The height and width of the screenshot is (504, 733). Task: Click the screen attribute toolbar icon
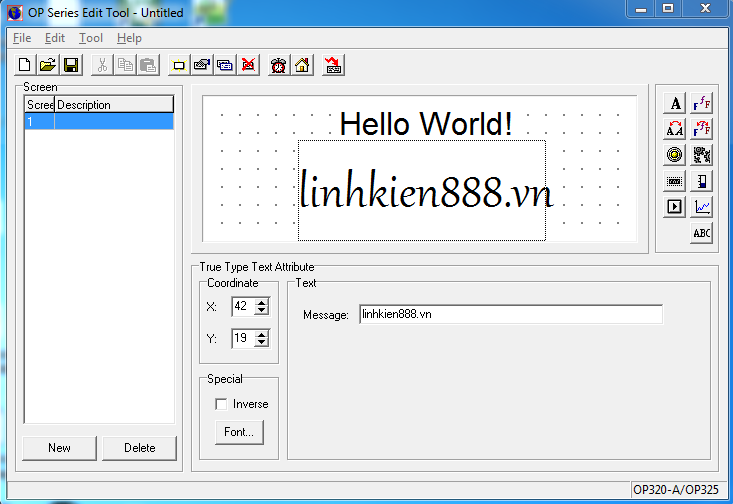coord(202,65)
